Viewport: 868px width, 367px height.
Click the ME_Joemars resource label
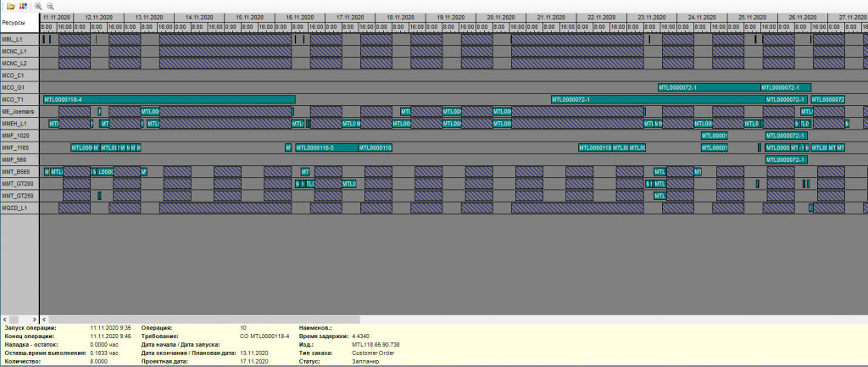pos(19,111)
